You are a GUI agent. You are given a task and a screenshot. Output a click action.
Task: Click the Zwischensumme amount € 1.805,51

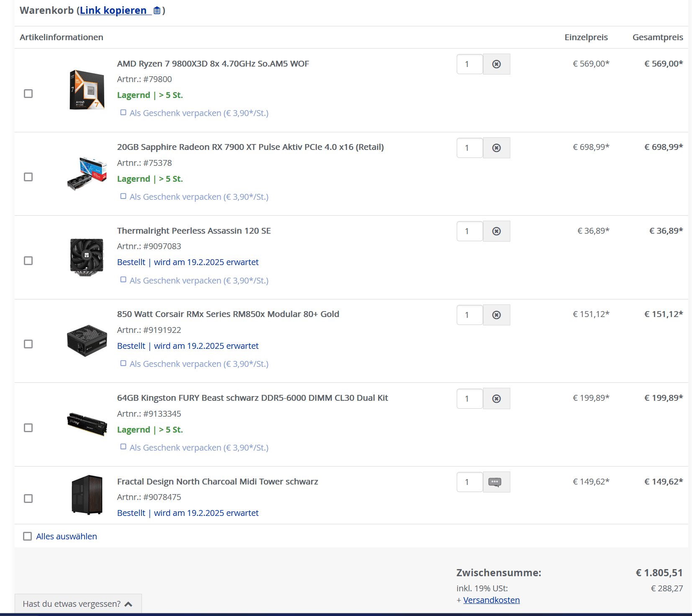point(659,572)
